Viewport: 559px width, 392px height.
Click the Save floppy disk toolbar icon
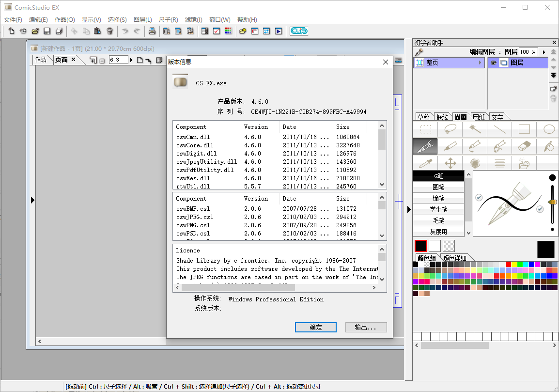tap(47, 31)
